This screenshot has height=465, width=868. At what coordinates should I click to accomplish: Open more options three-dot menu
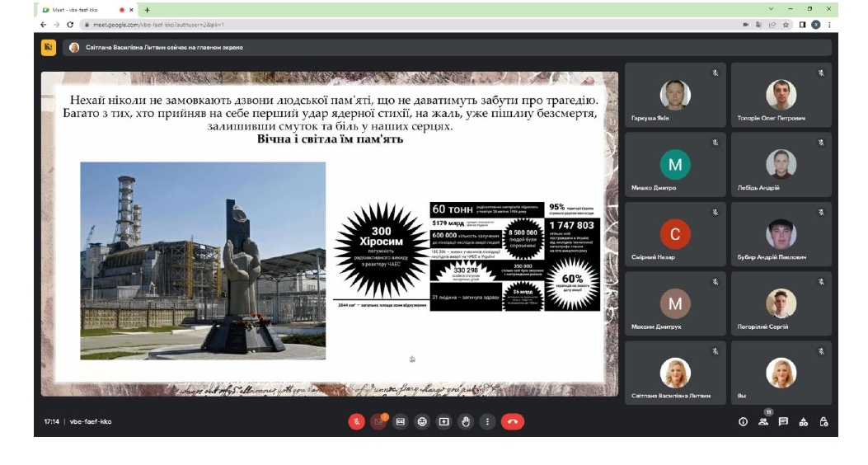click(x=487, y=422)
